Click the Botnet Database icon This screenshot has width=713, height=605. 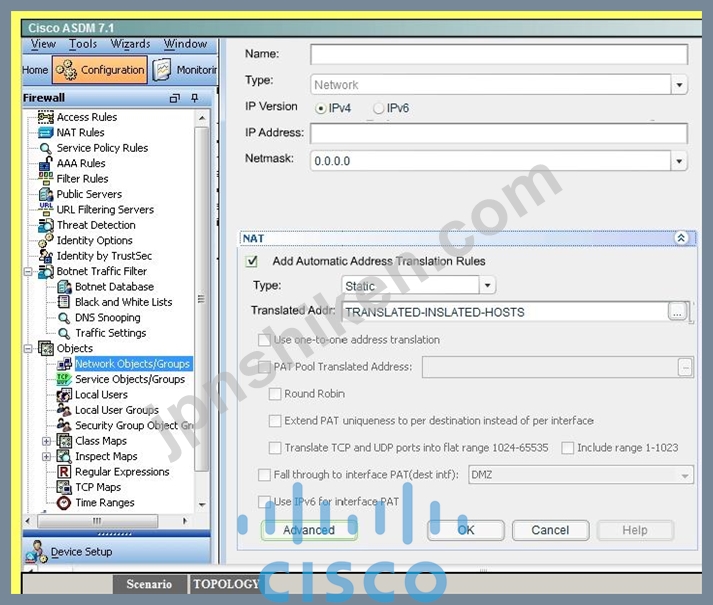pyautogui.click(x=64, y=287)
